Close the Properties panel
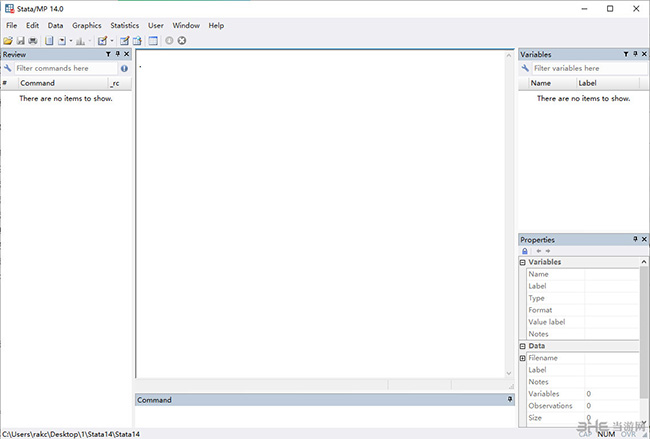Screen dimensions: 650x439 click(x=644, y=239)
